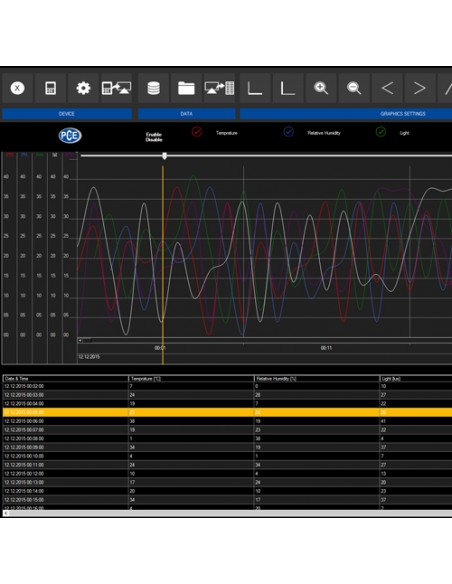Screen dimensions: 452x584
Task: Click the zoom in magnifier icon
Action: 321,88
